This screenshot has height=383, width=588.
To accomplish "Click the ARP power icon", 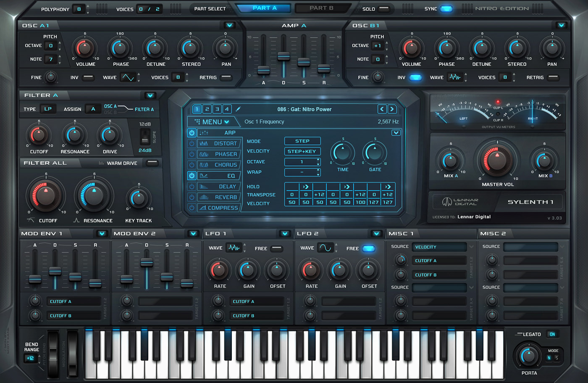I will pyautogui.click(x=192, y=132).
